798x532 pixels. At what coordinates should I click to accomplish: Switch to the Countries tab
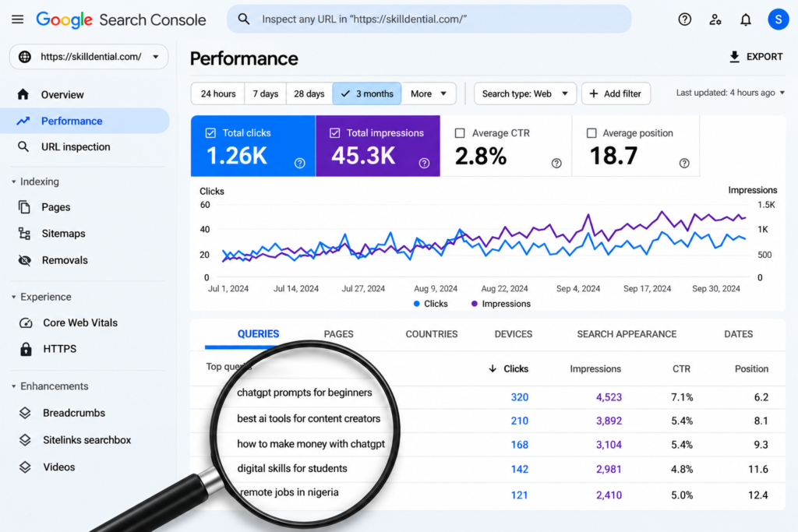click(432, 334)
